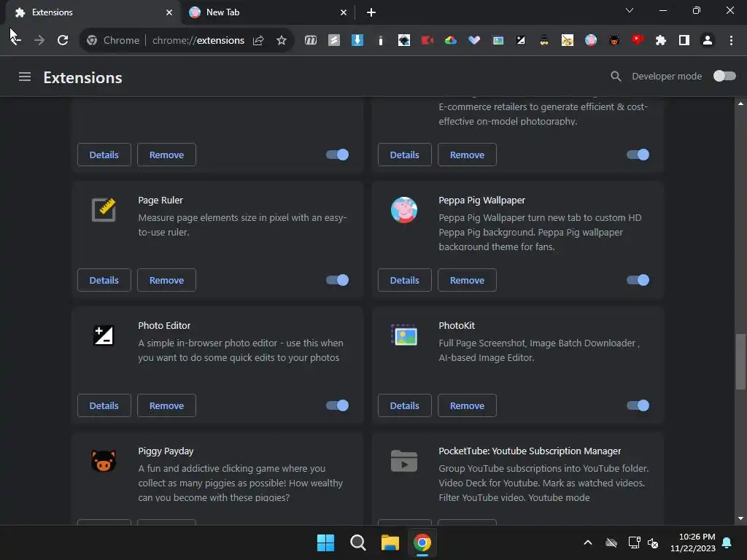Viewport: 747px width, 560px height.
Task: Click the Chrome icon in the taskbar
Action: [422, 542]
